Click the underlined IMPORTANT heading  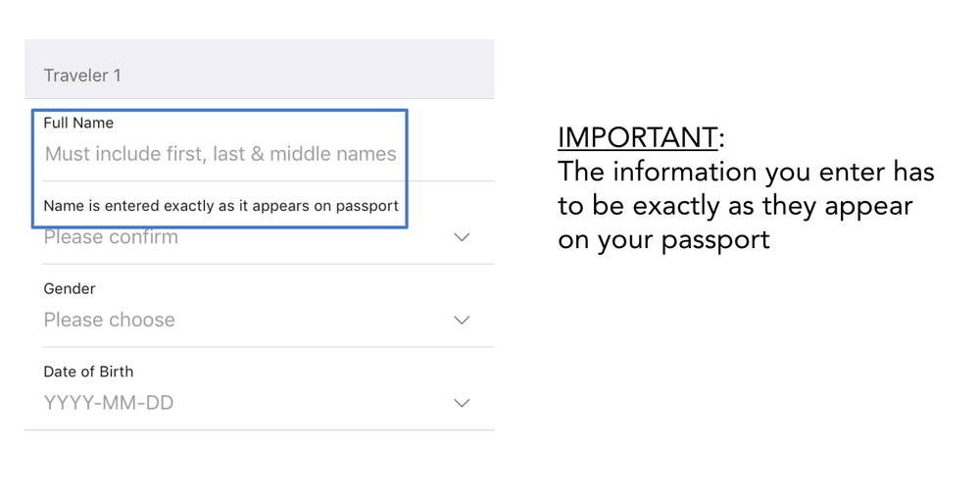click(x=637, y=138)
